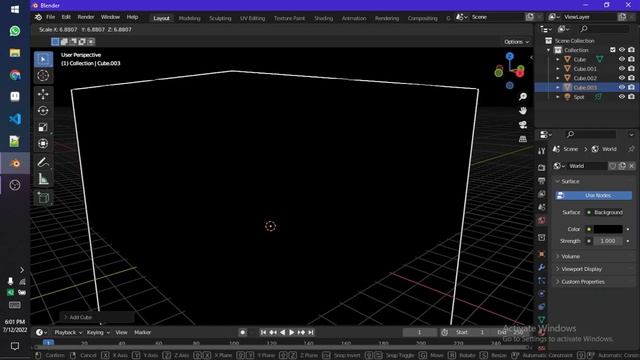The width and height of the screenshot is (640, 360).
Task: Click the Use Nodes button
Action: (x=593, y=196)
